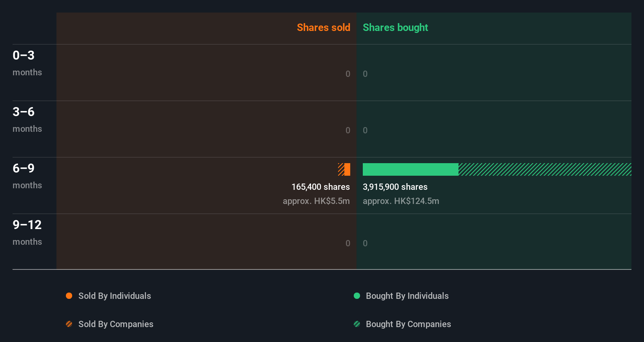
Task: Click the Shares sold column header
Action: click(324, 27)
